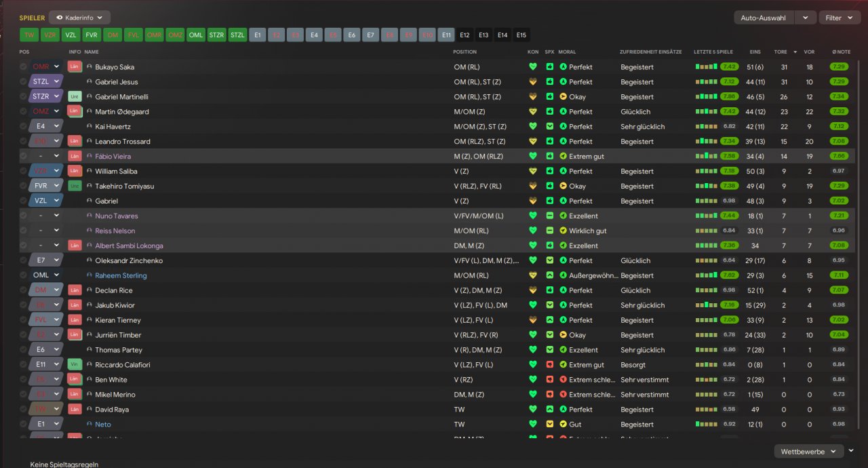The height and width of the screenshot is (468, 868).
Task: Toggle the selection checkmark for Fábio Vieira
Action: 24,156
